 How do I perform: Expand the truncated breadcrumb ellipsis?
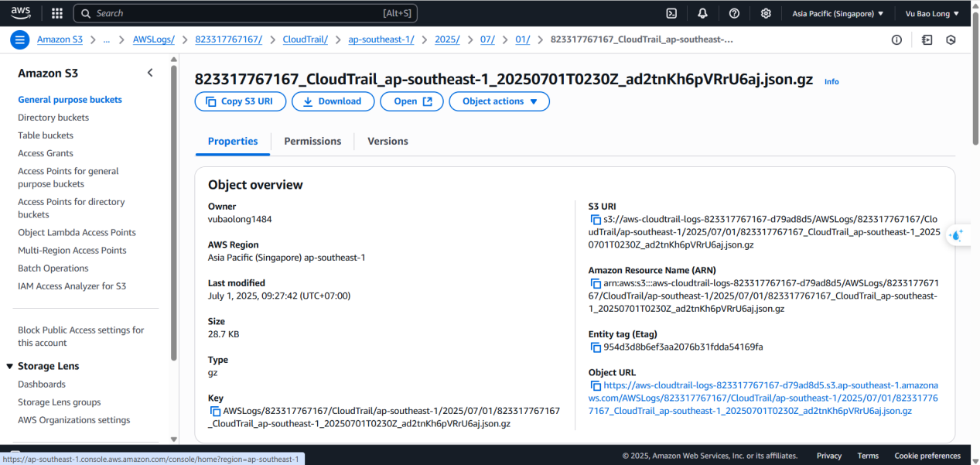(x=106, y=39)
